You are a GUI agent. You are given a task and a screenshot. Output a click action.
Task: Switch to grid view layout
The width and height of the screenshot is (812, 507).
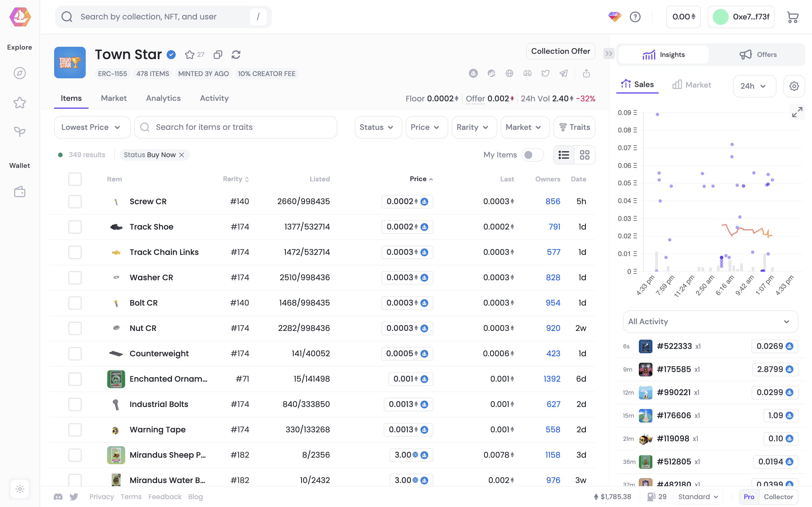[584, 155]
